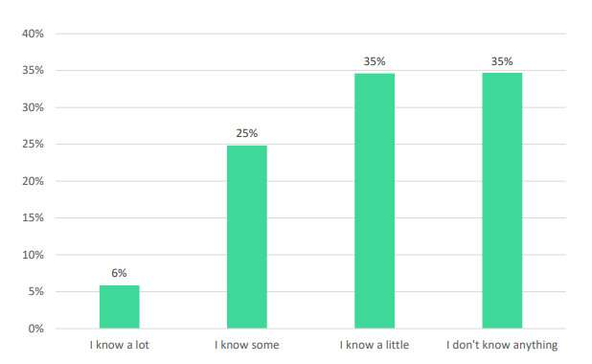Image resolution: width=592 pixels, height=364 pixels.
Task: Select the 10% y-axis label
Action: (33, 255)
